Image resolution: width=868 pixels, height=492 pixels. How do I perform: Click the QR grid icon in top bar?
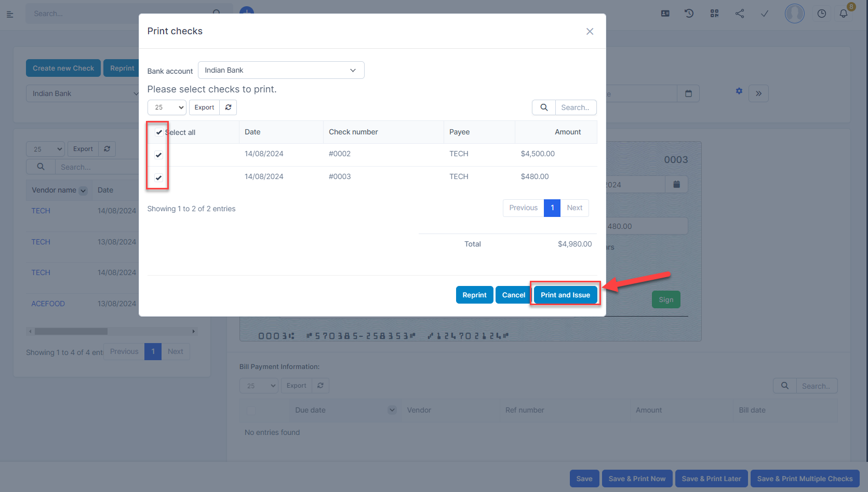click(x=715, y=13)
